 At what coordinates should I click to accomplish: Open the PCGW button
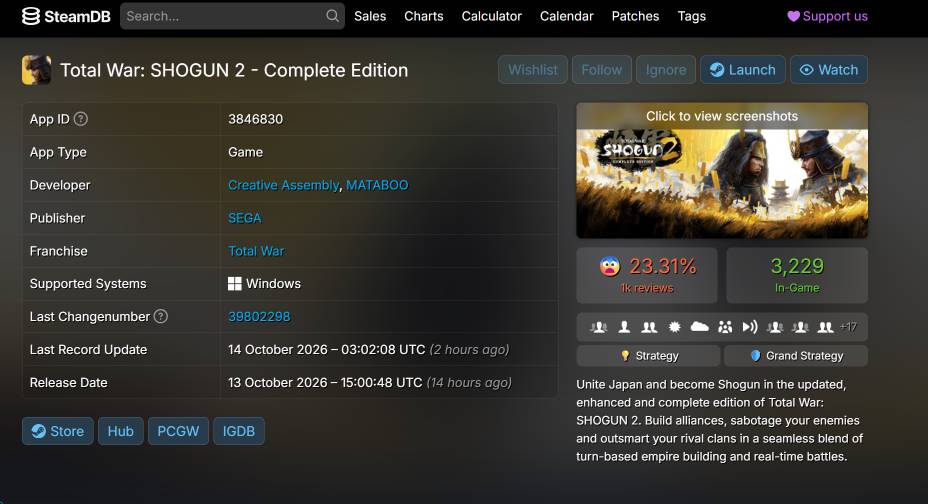point(178,431)
